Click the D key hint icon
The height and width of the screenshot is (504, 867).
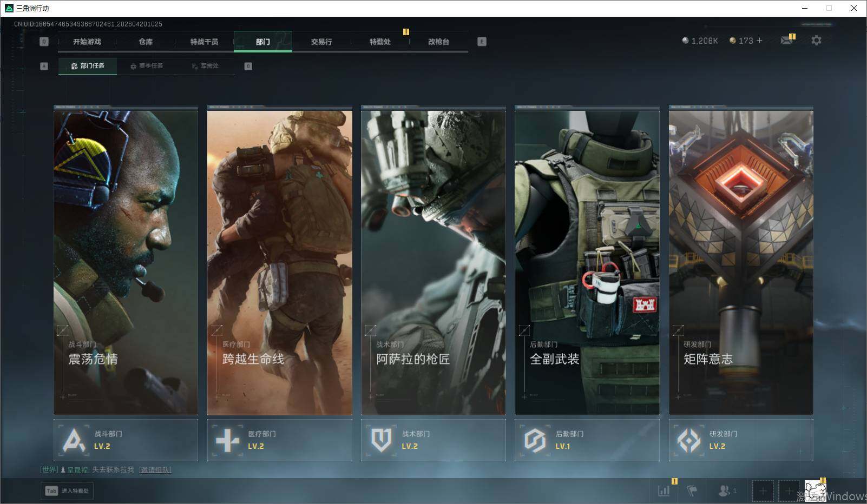click(x=248, y=66)
